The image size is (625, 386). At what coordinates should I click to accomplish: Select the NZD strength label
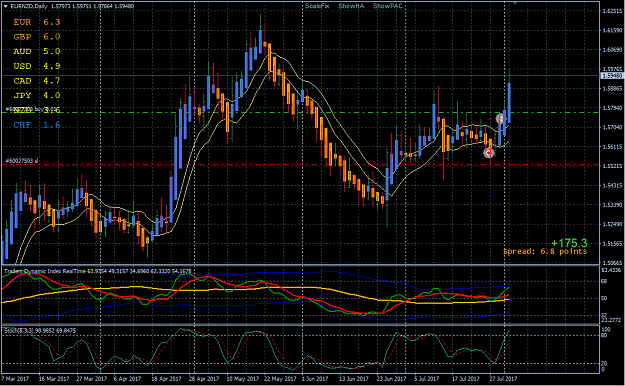pos(37,110)
